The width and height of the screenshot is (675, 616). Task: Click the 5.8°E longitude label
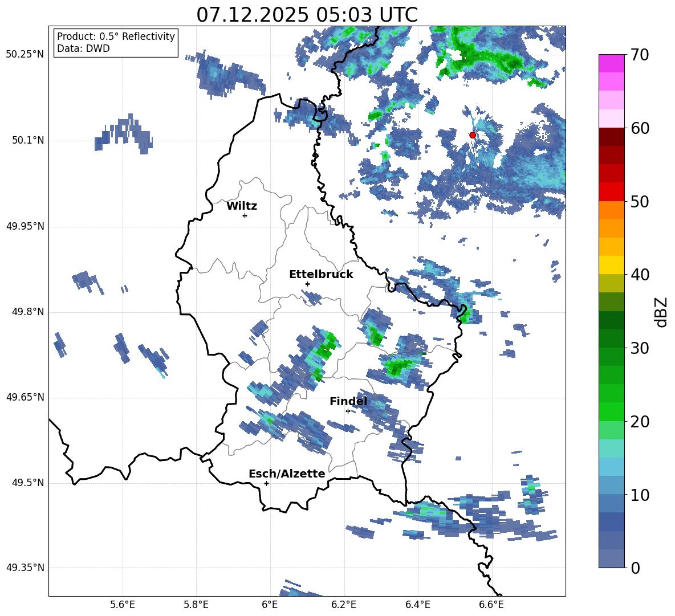coord(196,605)
